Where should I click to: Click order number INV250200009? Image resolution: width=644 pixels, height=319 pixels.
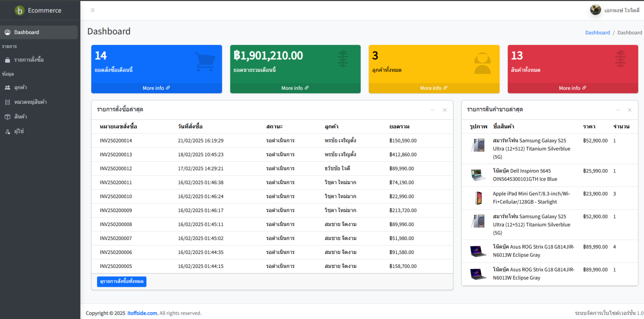pos(116,210)
